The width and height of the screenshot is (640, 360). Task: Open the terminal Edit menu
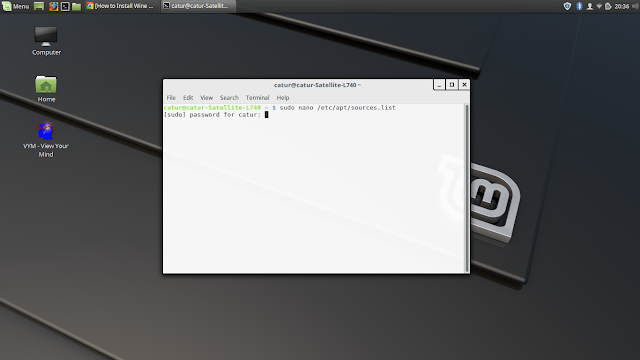[188, 98]
